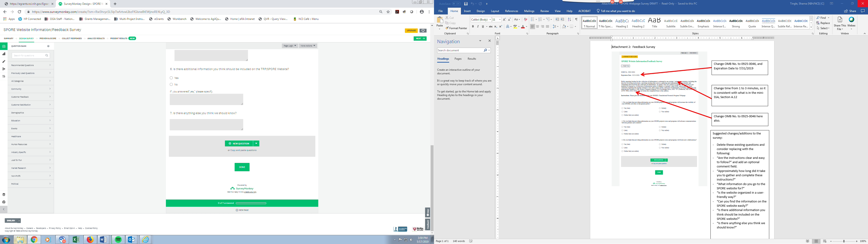868x244 pixels.
Task: Open the Themes paintbrush sidebar icon
Action: pos(4,61)
